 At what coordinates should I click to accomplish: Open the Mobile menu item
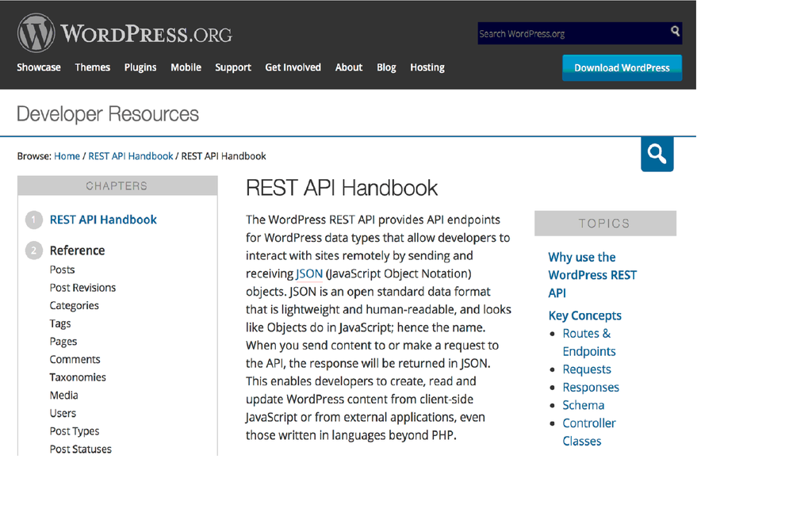[186, 67]
